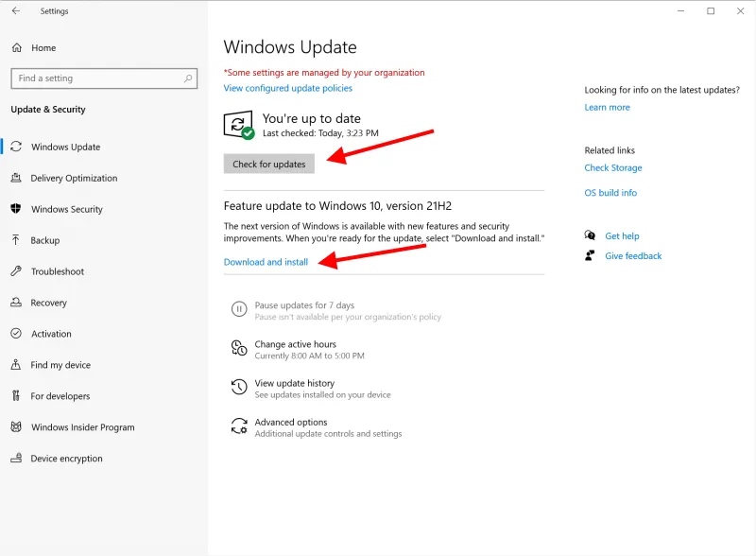Click the Give feedback link
This screenshot has width=756, height=556.
pyautogui.click(x=633, y=256)
